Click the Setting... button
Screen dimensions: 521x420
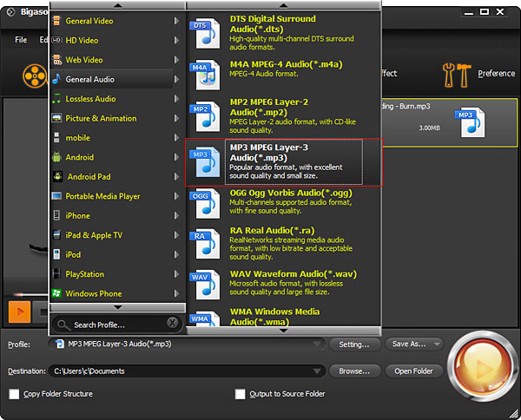354,345
